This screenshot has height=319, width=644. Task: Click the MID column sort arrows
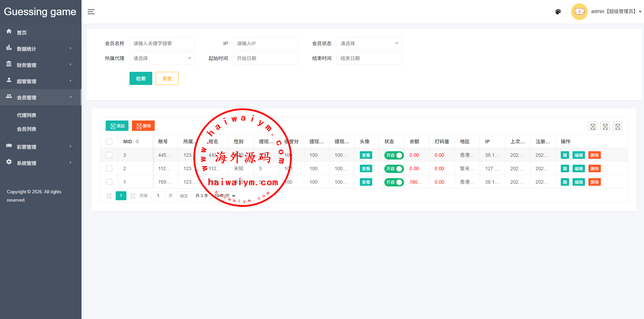tap(137, 142)
